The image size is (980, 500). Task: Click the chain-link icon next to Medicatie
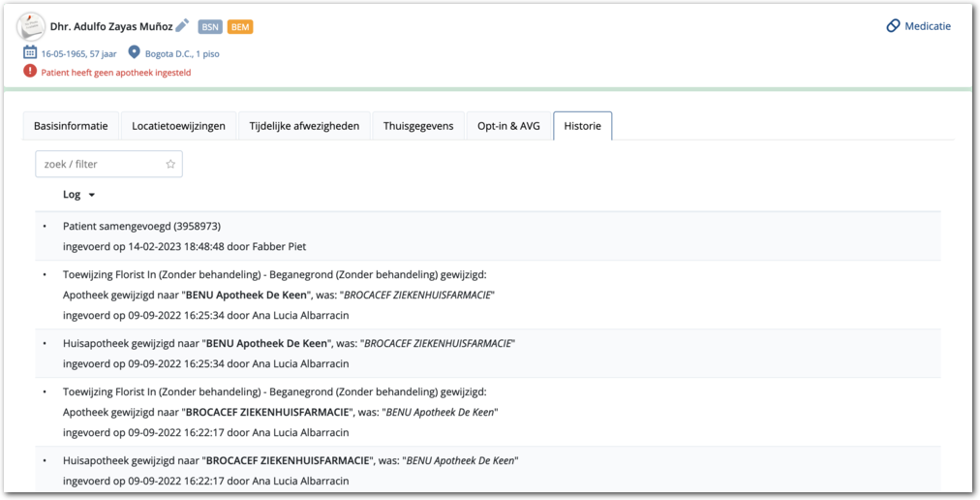tap(893, 26)
